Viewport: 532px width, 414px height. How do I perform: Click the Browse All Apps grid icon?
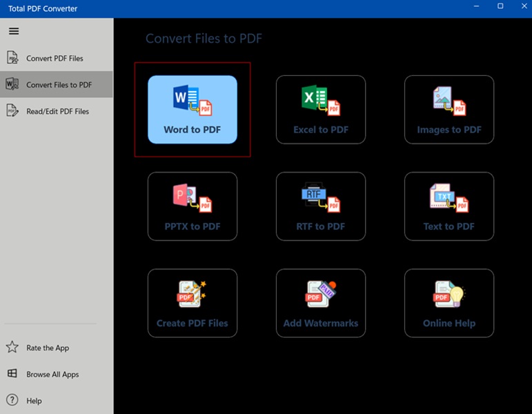(x=12, y=373)
